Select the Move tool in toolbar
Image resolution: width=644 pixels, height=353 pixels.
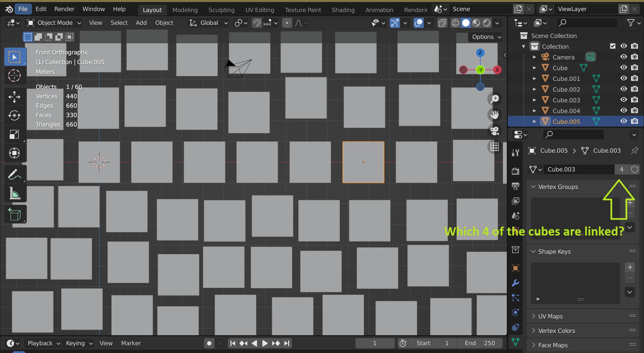(14, 97)
